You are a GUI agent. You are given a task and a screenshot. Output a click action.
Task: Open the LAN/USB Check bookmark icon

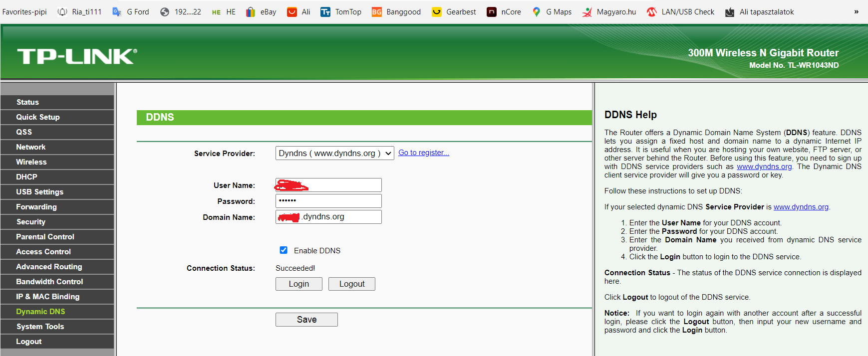coord(652,12)
